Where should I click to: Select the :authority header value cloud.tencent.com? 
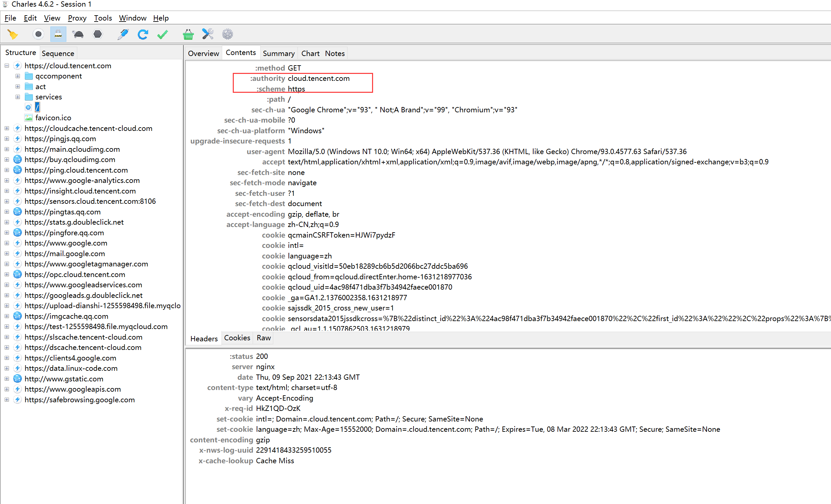318,79
